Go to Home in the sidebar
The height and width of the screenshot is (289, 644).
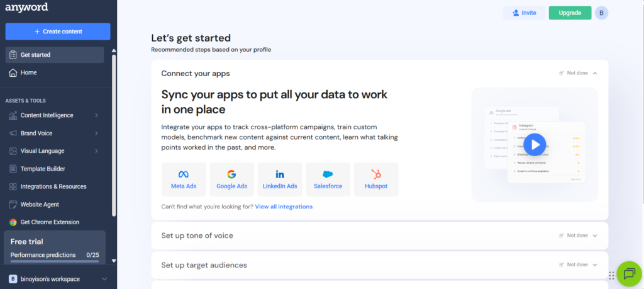(29, 72)
